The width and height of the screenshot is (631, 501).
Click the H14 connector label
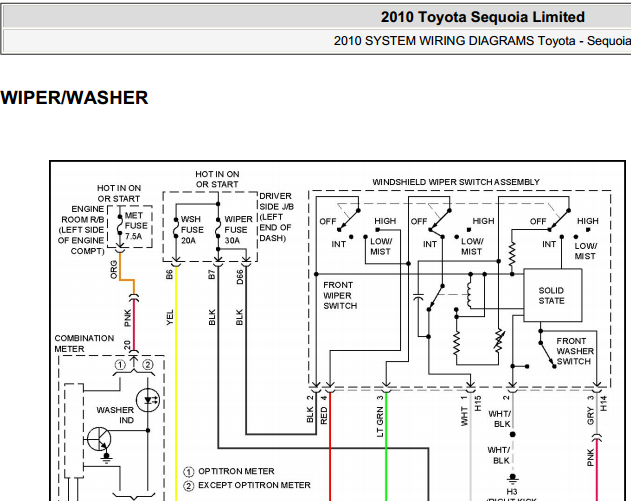[604, 403]
